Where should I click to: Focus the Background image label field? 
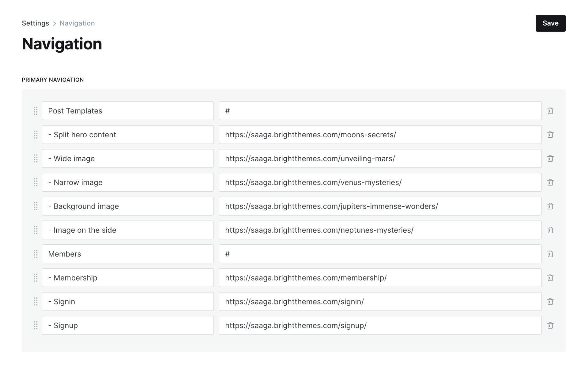tap(128, 206)
